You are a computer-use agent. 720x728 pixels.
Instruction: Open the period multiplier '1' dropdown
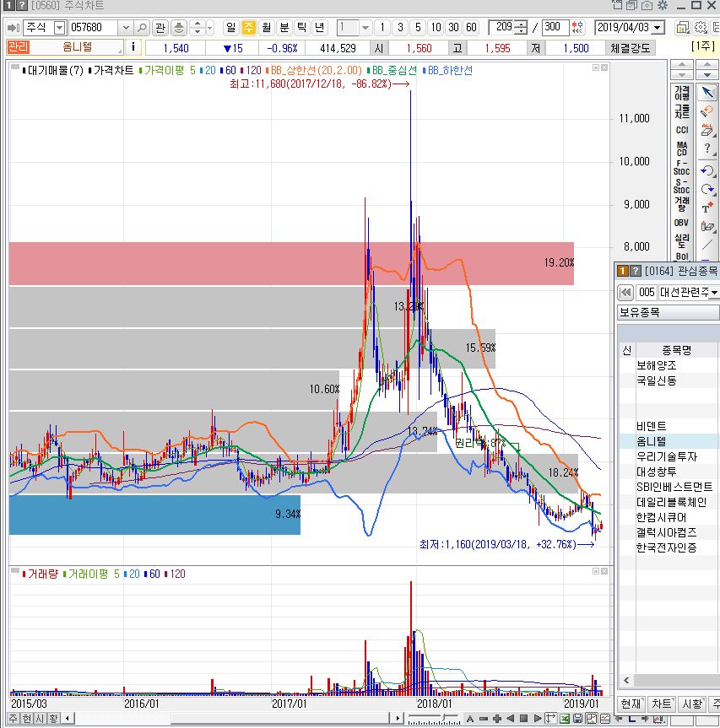[365, 27]
